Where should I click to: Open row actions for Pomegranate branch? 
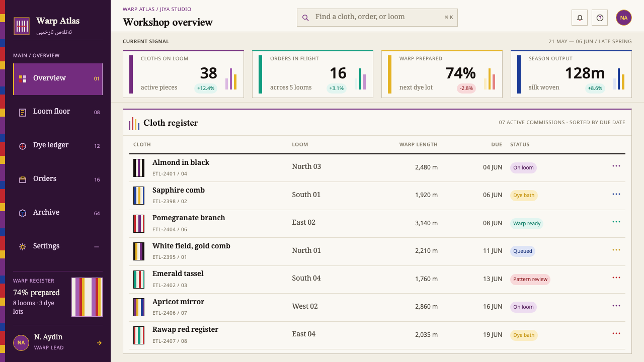pos(616,222)
